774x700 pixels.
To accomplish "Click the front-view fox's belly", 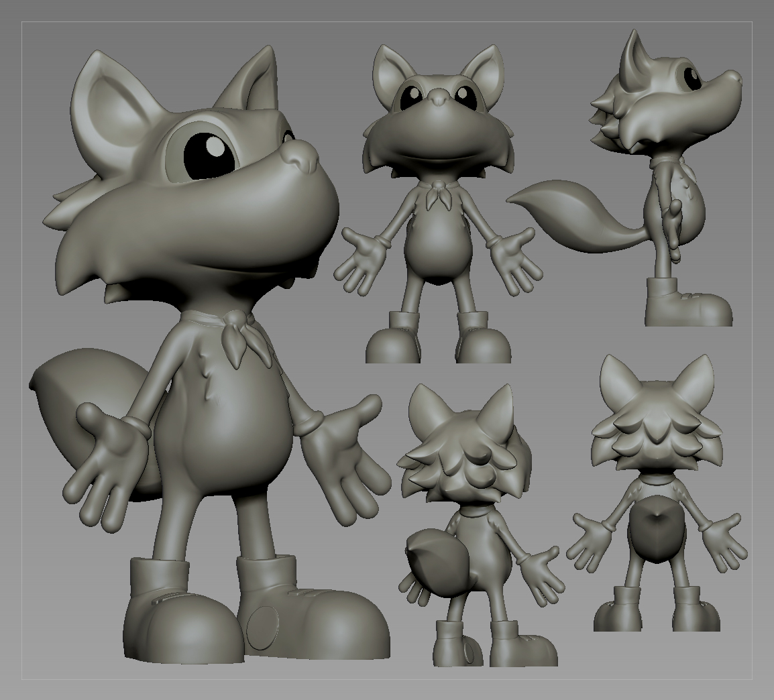I will (x=438, y=245).
